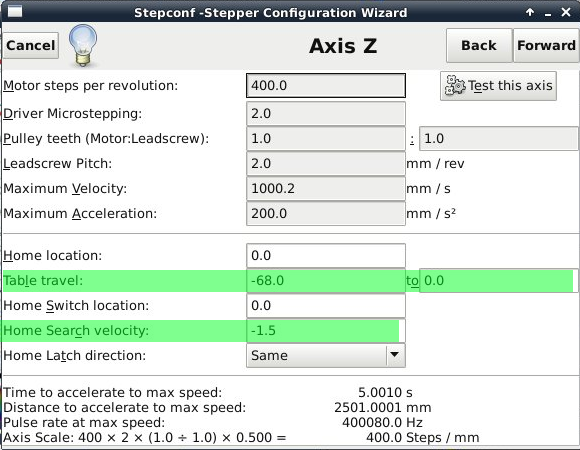This screenshot has width=580, height=450.
Task: Click the light bulb help icon
Action: click(83, 45)
